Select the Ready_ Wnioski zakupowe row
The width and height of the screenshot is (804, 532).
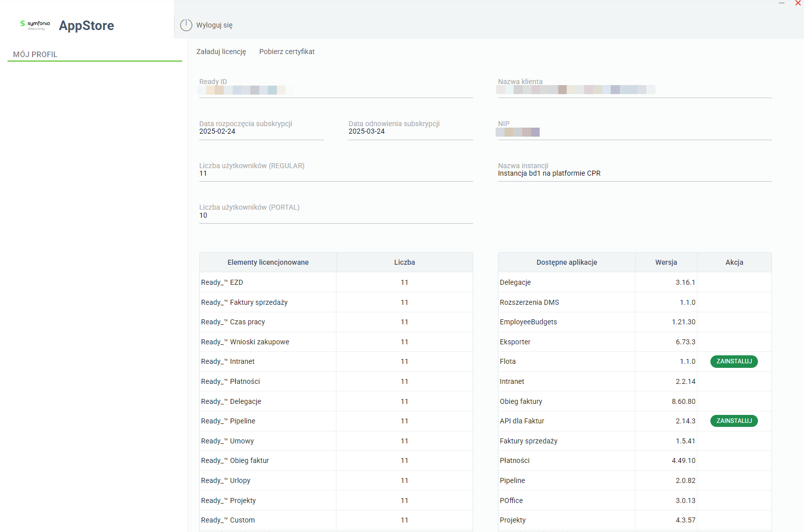coord(336,342)
